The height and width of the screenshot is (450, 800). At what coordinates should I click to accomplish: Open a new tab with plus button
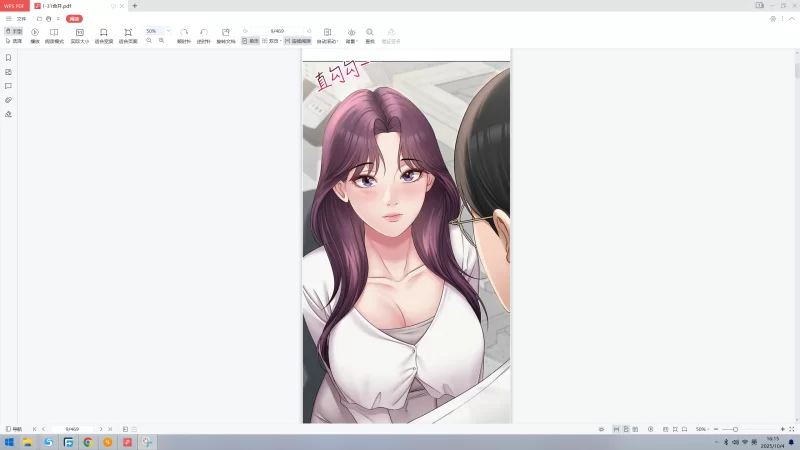(x=135, y=6)
